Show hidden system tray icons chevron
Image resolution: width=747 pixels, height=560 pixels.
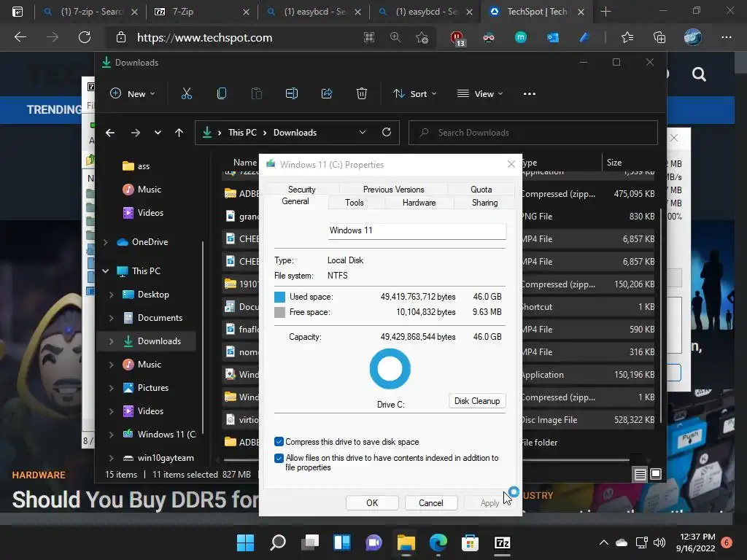tap(603, 542)
